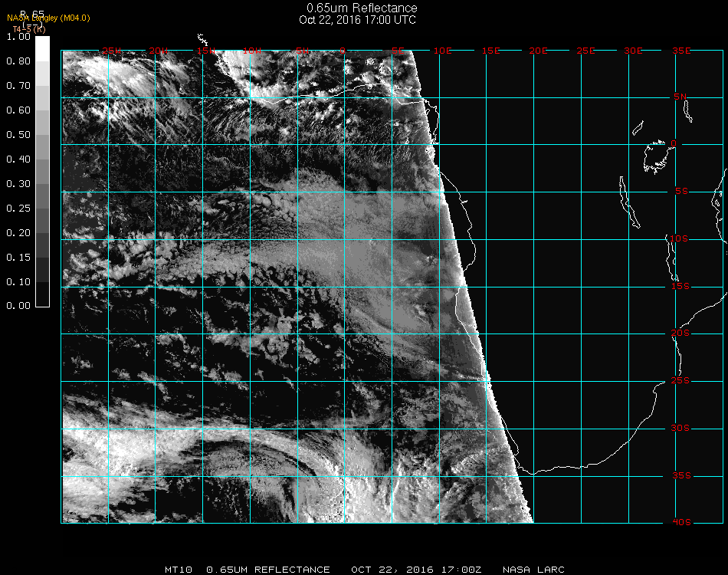Click the 0.25 value on the reflectance scale
The image size is (728, 575).
tap(18, 209)
